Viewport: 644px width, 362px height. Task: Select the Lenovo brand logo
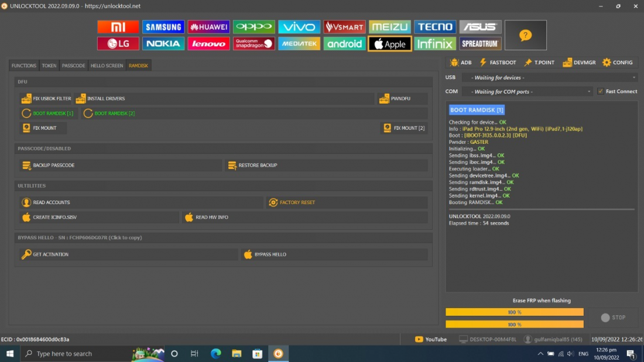coord(208,43)
